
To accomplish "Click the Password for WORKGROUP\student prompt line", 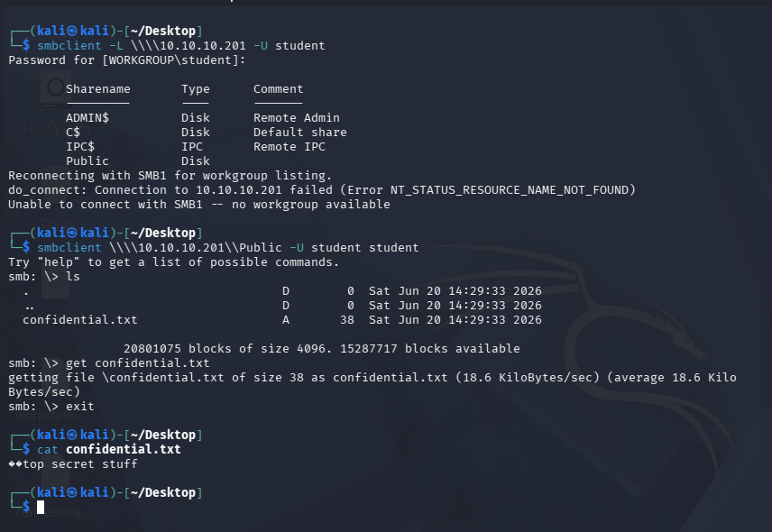I will click(x=126, y=60).
